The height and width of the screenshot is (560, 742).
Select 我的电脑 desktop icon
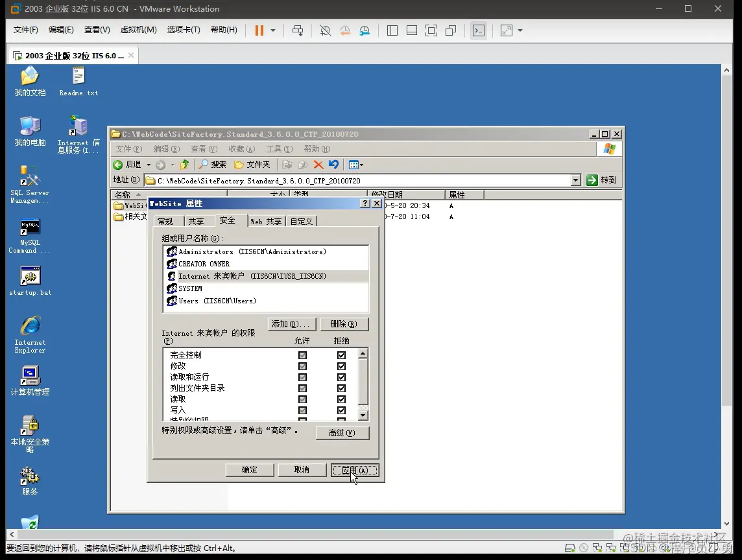point(30,132)
